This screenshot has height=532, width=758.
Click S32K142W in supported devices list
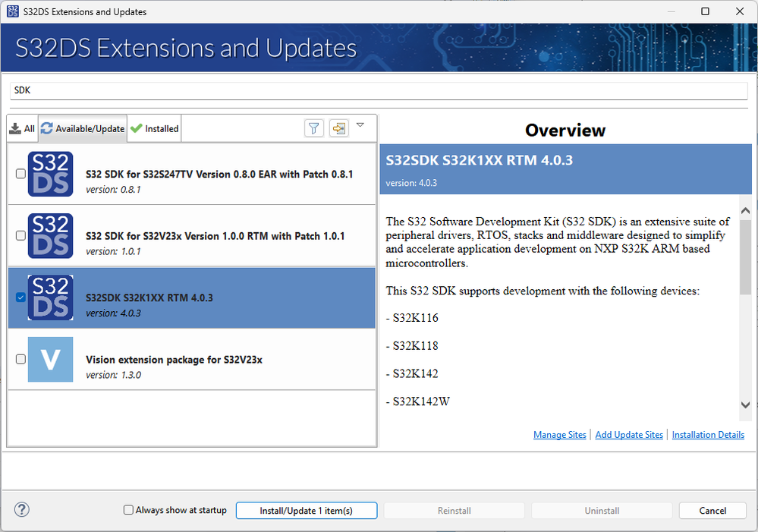pyautogui.click(x=421, y=401)
